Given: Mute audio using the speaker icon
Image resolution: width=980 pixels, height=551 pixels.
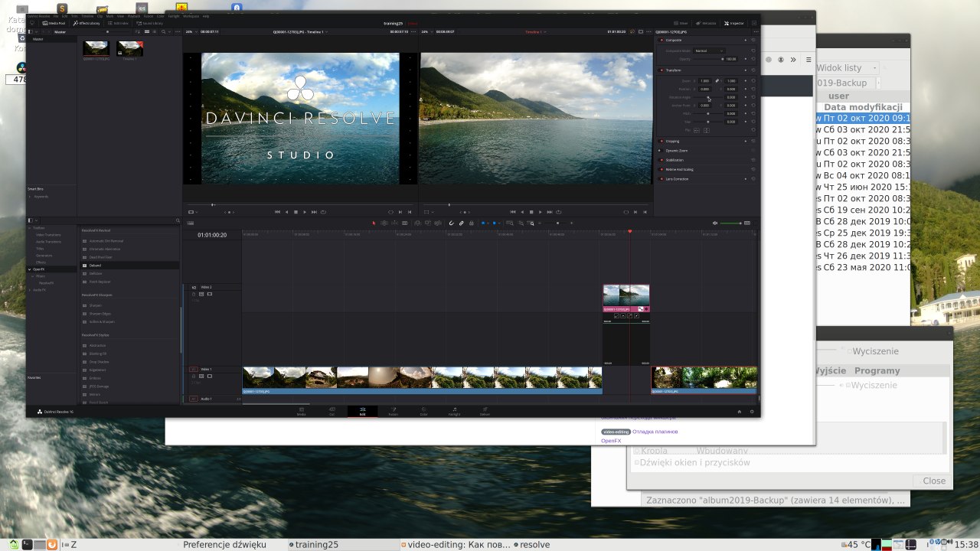Looking at the screenshot, I should point(715,223).
